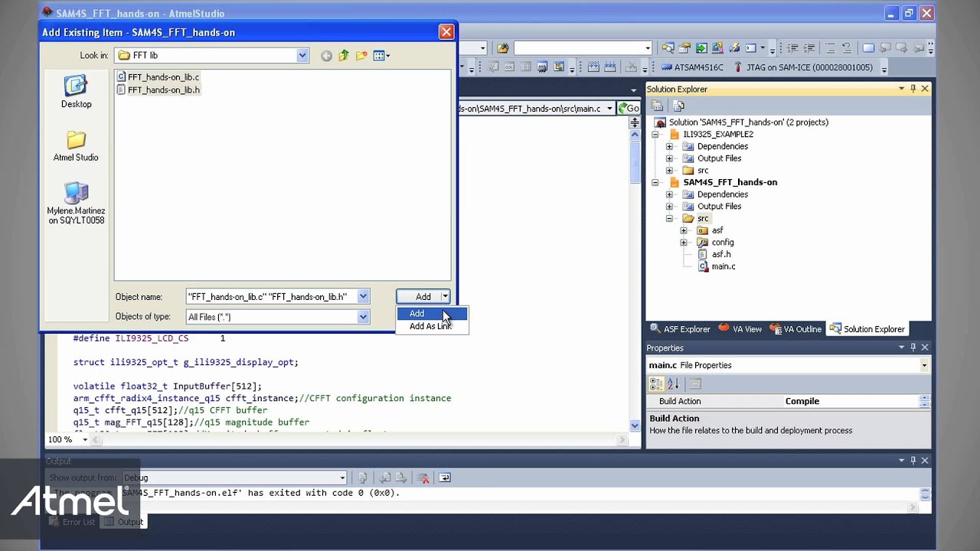Go up one folder level in dialog
Image resolution: width=980 pixels, height=551 pixels.
coord(344,55)
